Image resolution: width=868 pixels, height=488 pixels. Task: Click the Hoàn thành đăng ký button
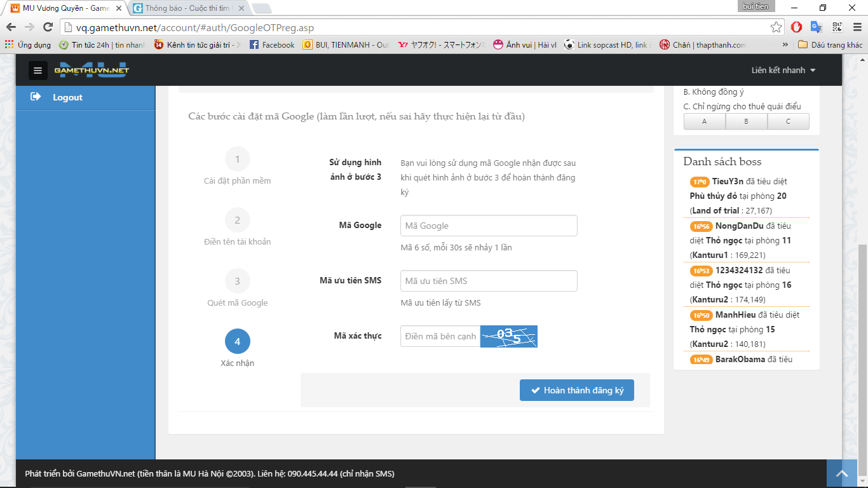576,390
